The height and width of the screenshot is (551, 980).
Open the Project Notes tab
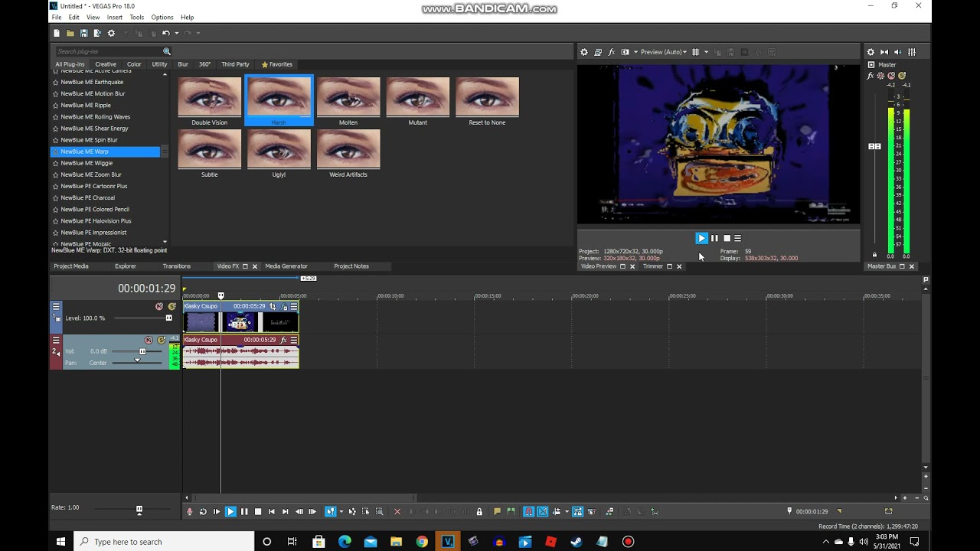pyautogui.click(x=351, y=266)
